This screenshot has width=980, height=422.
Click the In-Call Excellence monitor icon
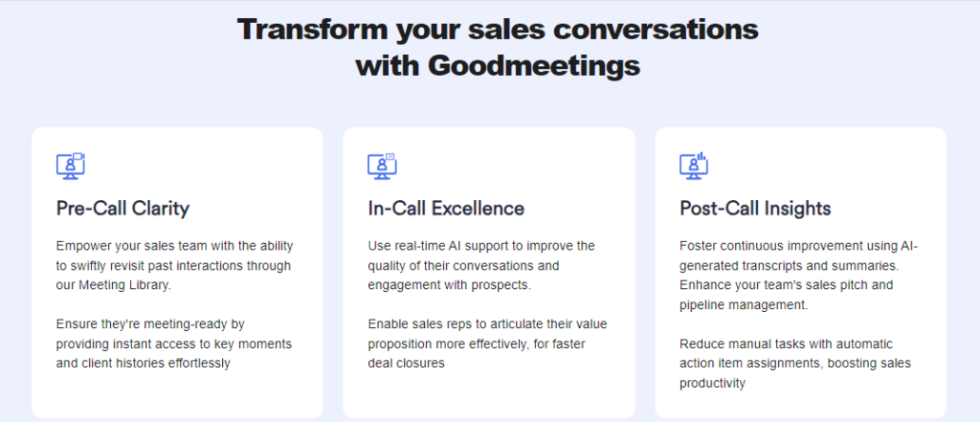pos(382,166)
